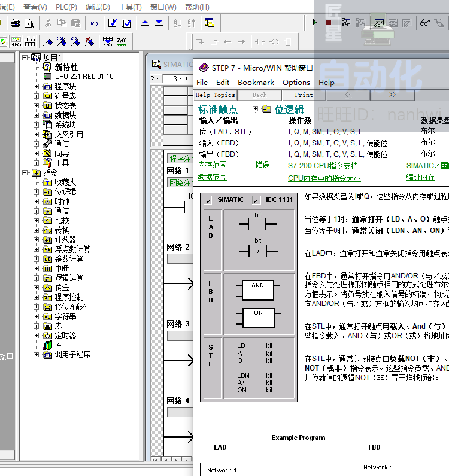449x476 pixels.
Task: Click the Upload blue up-arrow icon
Action: [x=145, y=23]
